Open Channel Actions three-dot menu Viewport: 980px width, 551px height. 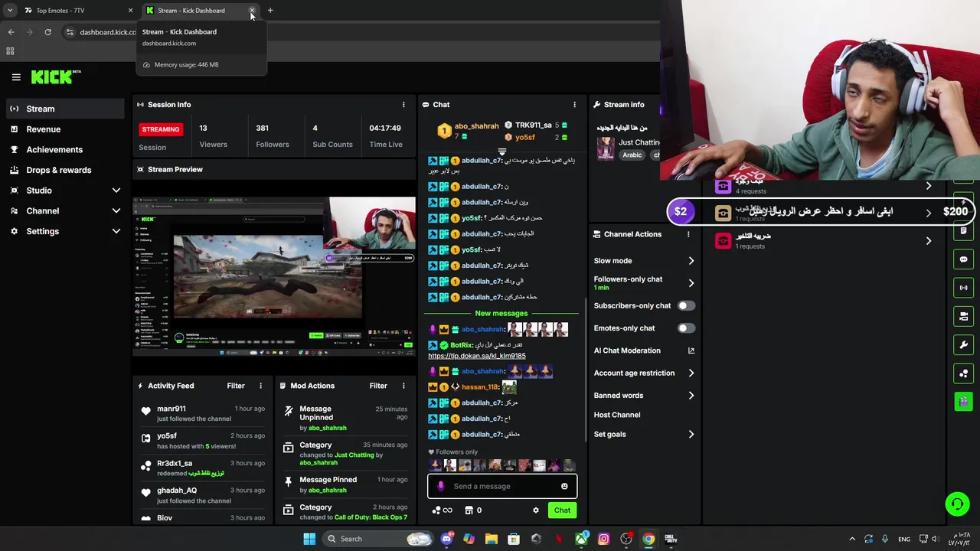click(x=688, y=234)
